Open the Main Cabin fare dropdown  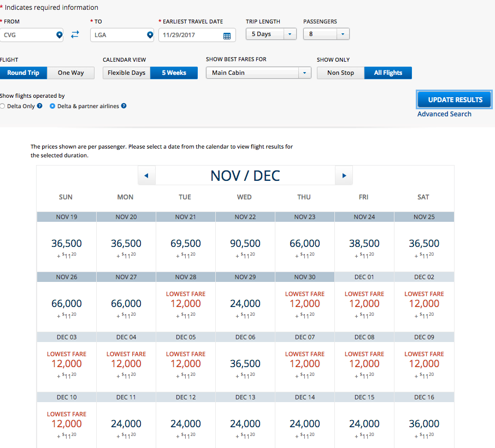point(258,73)
